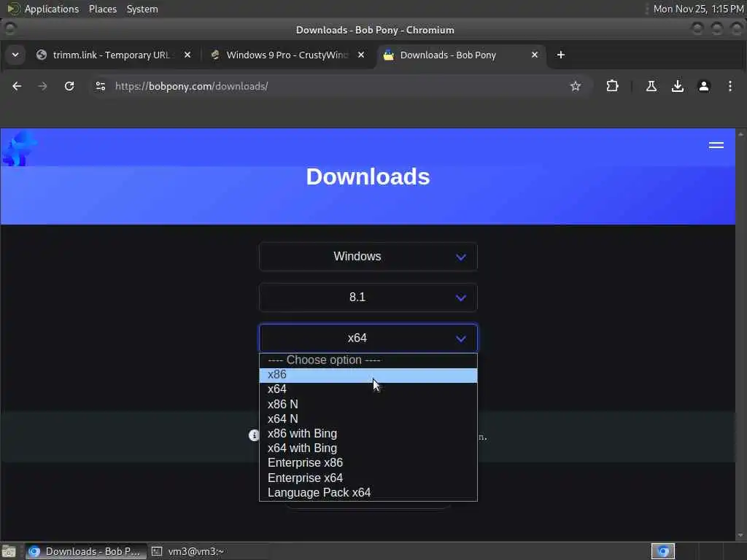Screen dimensions: 747x560
Task: Open the 8.1 version dropdown
Action: 368,297
